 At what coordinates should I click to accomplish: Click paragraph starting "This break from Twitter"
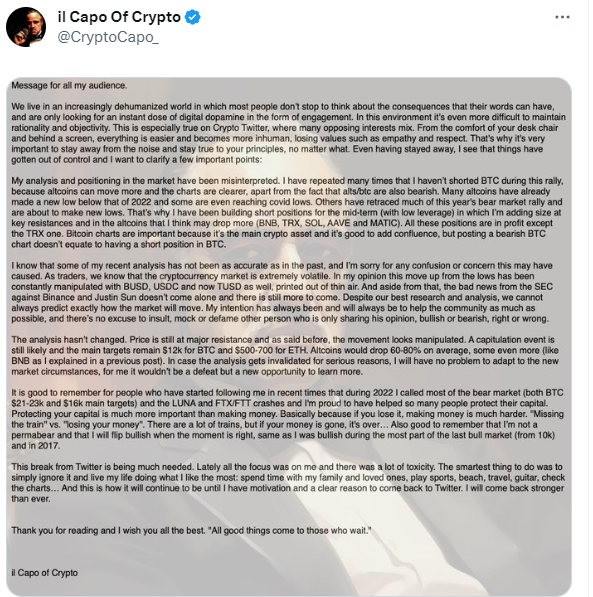click(288, 483)
